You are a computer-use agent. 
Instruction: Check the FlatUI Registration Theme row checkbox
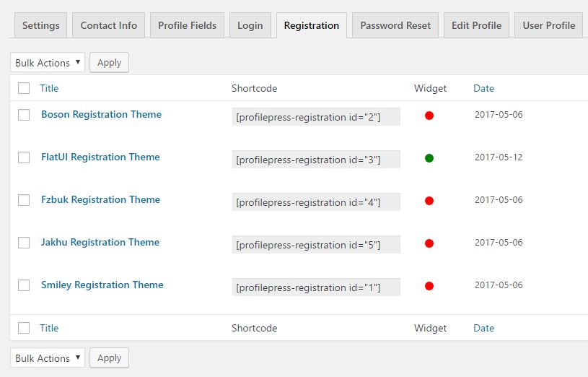(24, 157)
